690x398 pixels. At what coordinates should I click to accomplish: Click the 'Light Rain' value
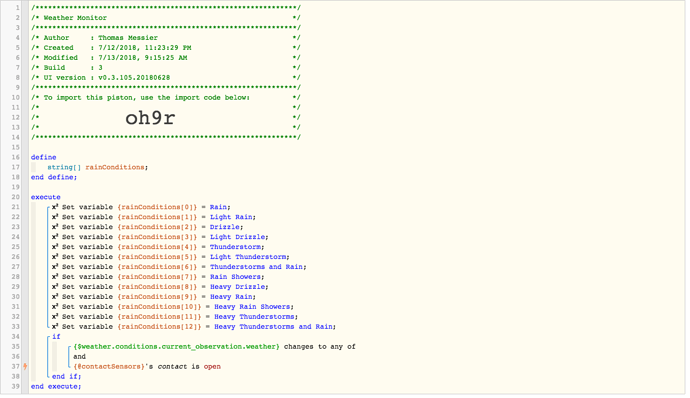click(x=231, y=217)
